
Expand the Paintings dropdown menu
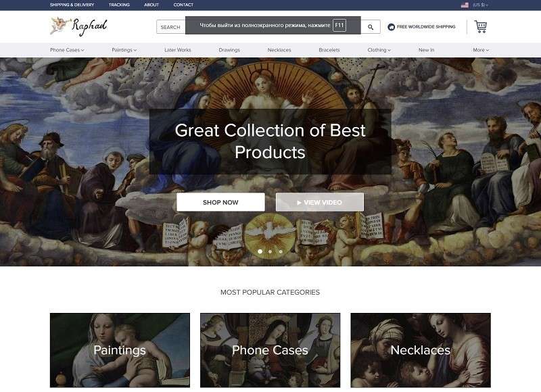(x=124, y=50)
